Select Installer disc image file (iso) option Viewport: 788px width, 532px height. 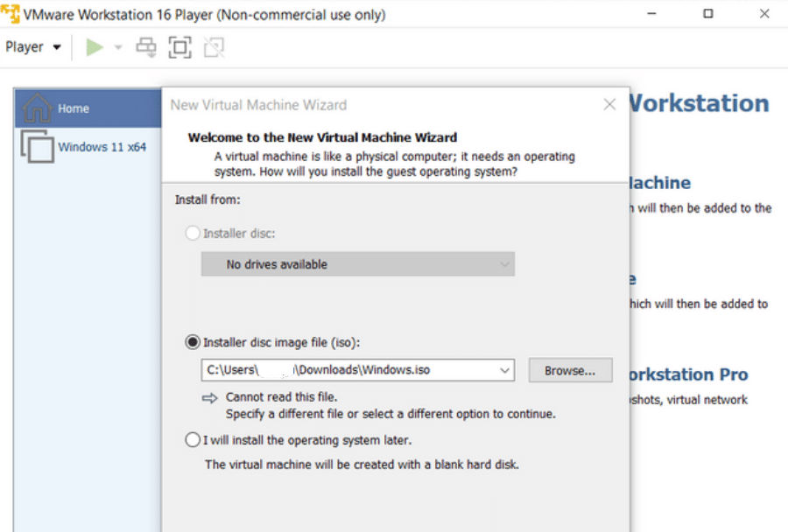tap(193, 342)
